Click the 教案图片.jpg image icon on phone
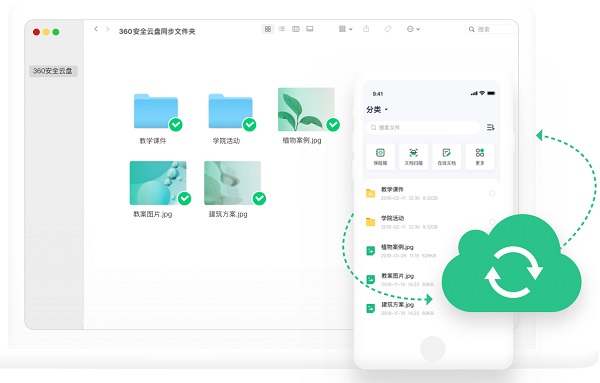This screenshot has height=383, width=600. (x=370, y=279)
